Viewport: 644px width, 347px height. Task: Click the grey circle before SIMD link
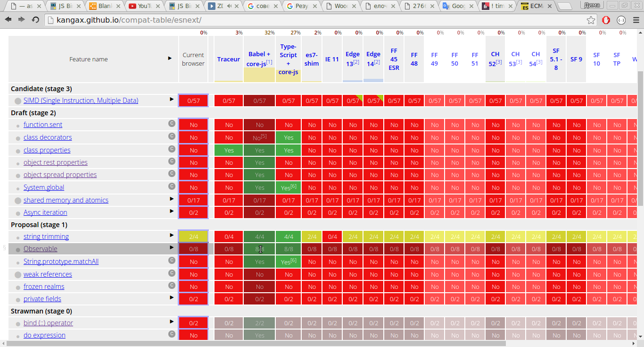[x=18, y=101]
